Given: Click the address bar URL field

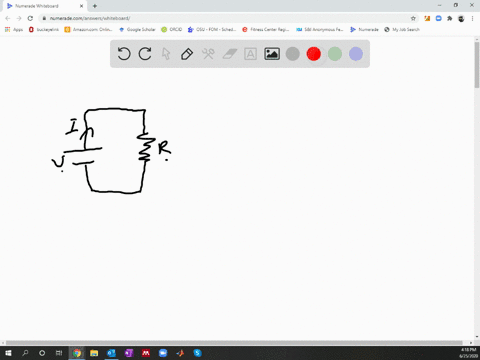Looking at the screenshot, I should (x=228, y=18).
